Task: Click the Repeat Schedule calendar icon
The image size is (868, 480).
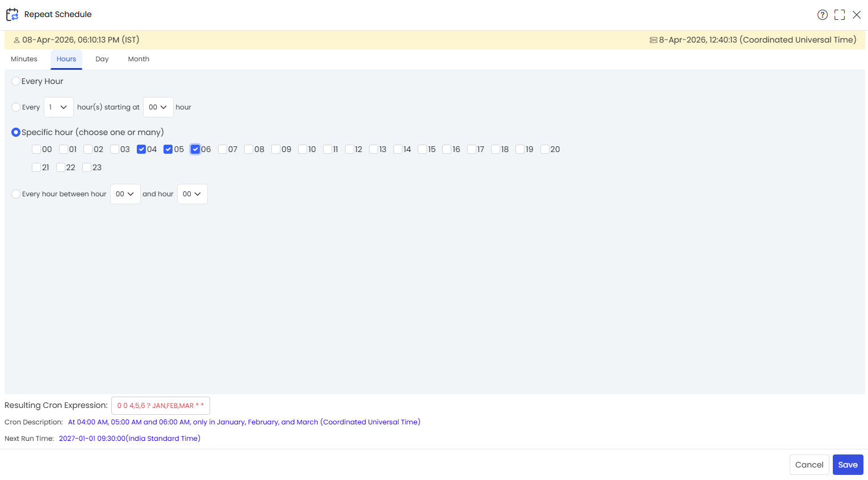Action: [x=12, y=15]
